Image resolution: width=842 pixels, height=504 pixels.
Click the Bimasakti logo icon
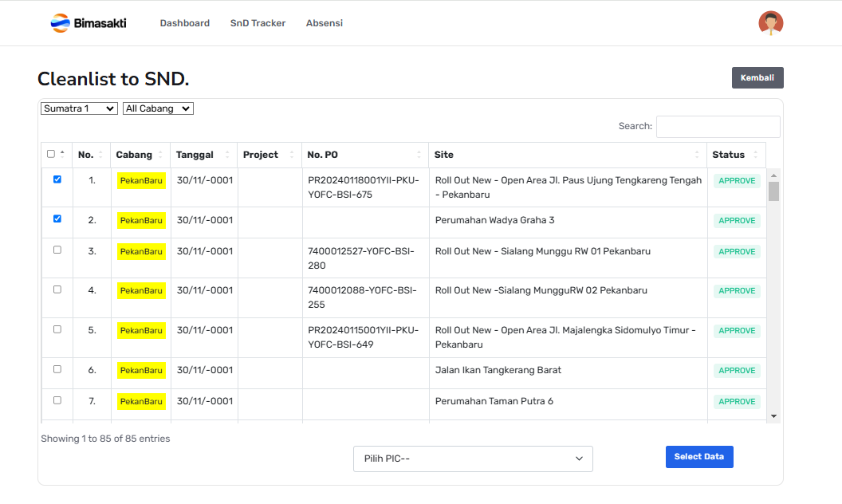point(60,23)
